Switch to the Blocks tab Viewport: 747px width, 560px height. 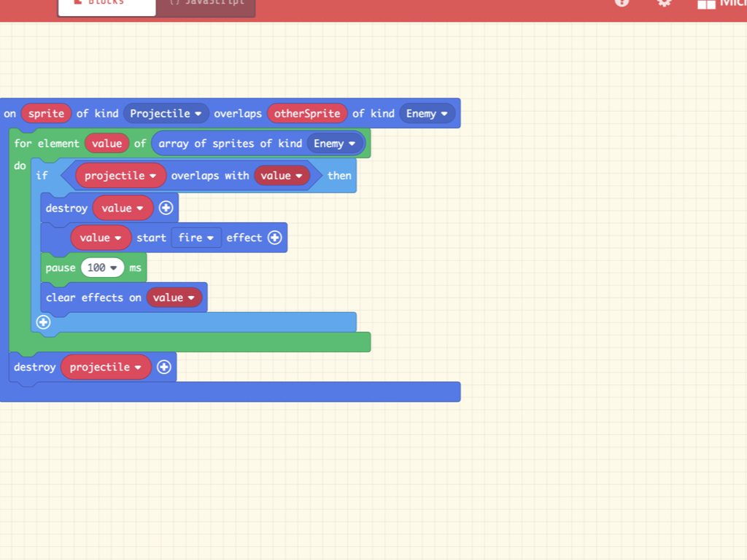click(x=107, y=6)
